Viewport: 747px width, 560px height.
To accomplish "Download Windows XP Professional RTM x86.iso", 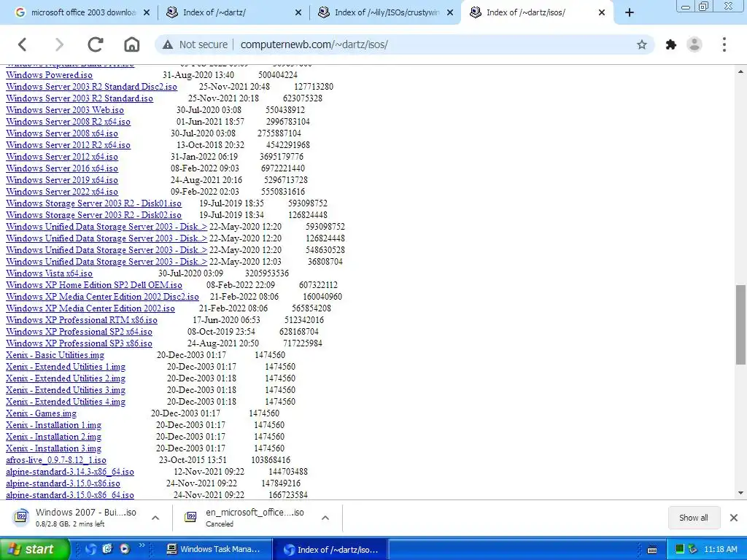I will pos(82,320).
